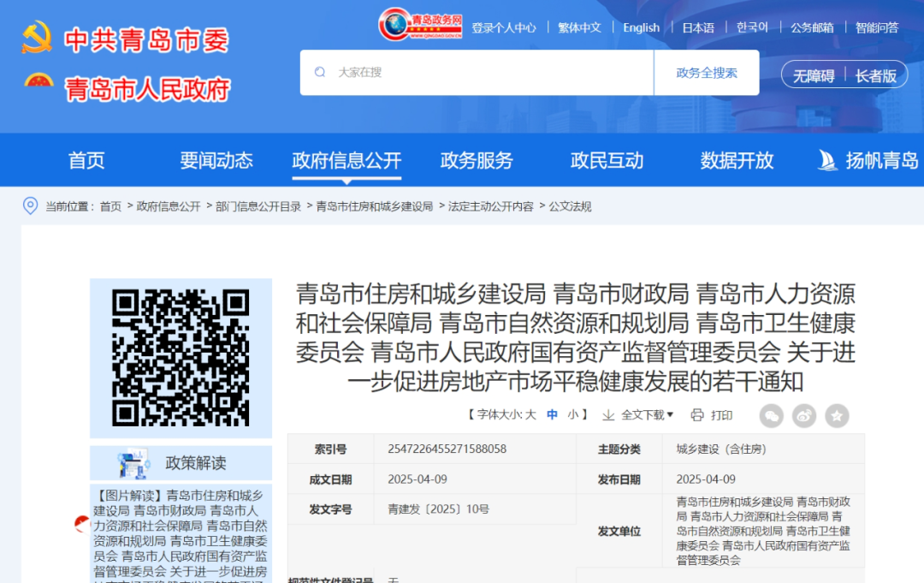This screenshot has width=924, height=583.
Task: Set font size to 中
Action: tap(553, 415)
